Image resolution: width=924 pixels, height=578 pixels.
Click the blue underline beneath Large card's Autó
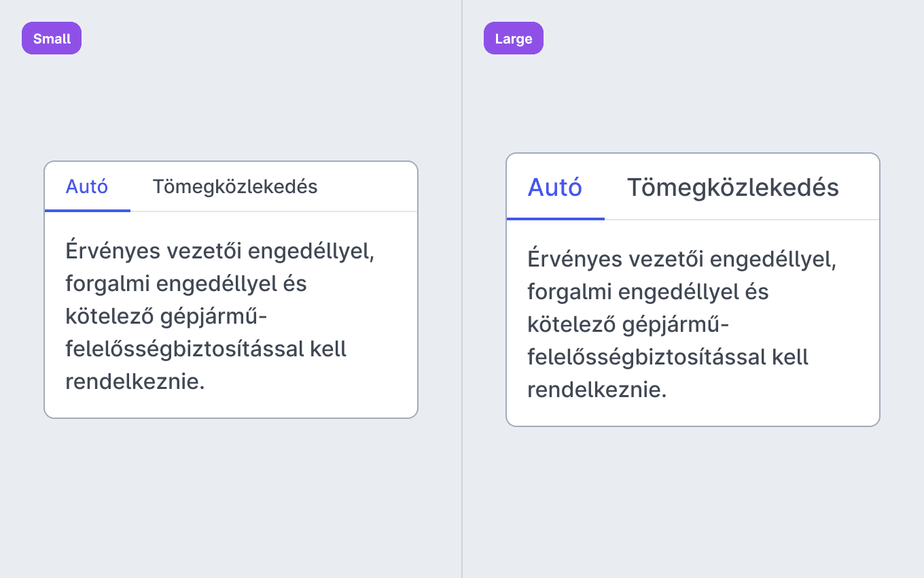556,219
